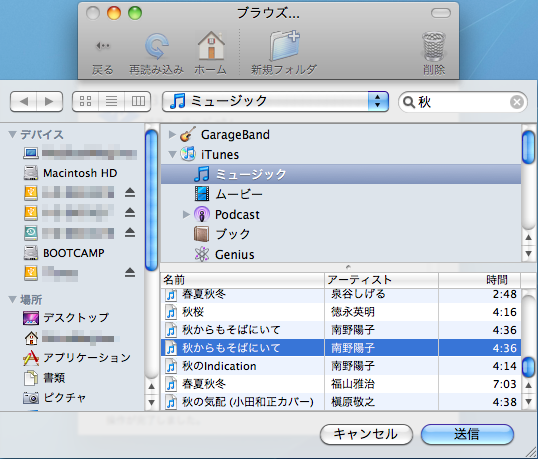Click the 再読み込み reload icon

[156, 47]
